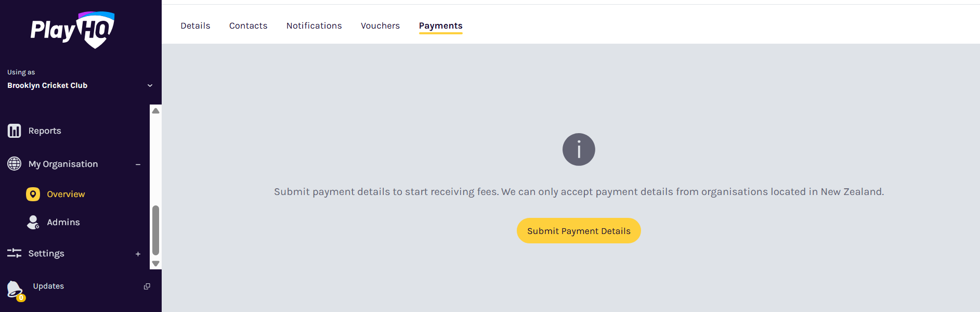Viewport: 980px width, 312px height.
Task: Click the Updates external link icon
Action: pyautogui.click(x=147, y=287)
